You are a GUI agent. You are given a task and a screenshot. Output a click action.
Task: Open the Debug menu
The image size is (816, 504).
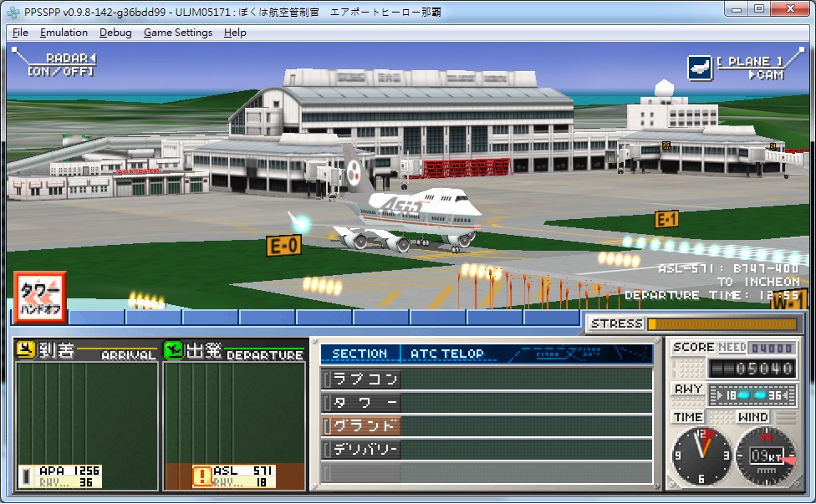tap(115, 33)
